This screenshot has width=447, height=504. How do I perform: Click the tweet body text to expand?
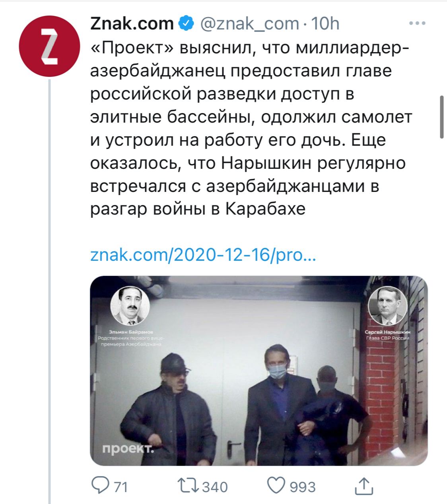pos(251,128)
